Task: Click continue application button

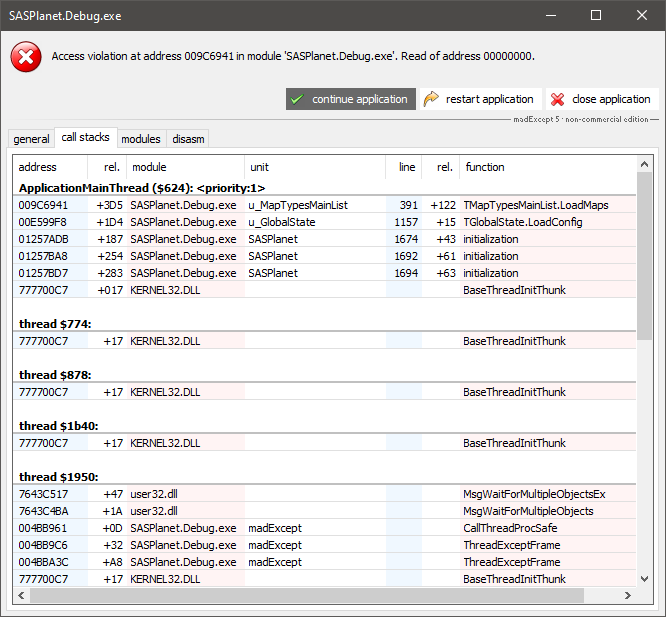Action: pyautogui.click(x=351, y=99)
